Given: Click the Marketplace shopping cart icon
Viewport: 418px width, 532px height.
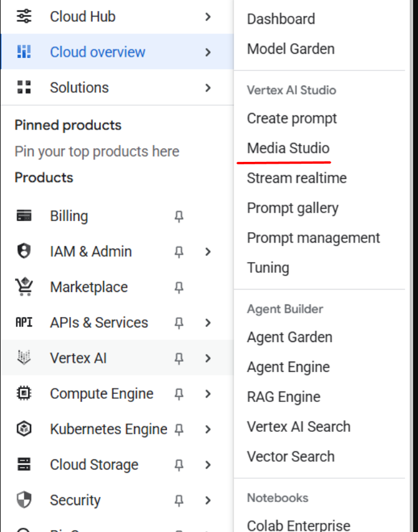Looking at the screenshot, I should (x=24, y=286).
